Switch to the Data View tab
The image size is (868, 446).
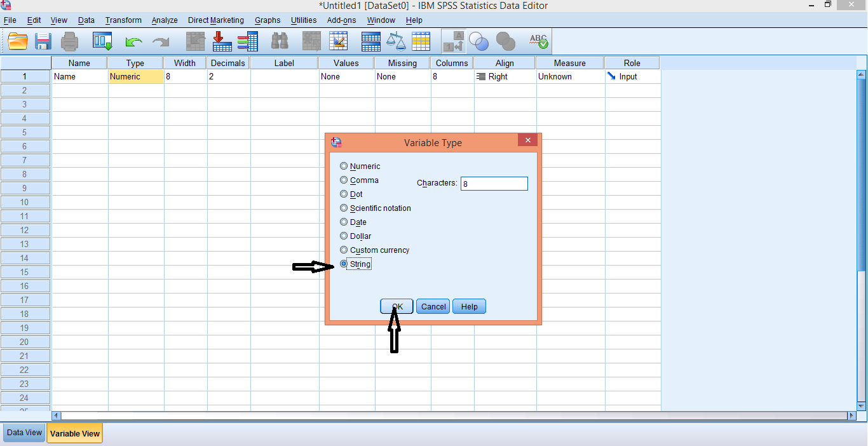24,433
